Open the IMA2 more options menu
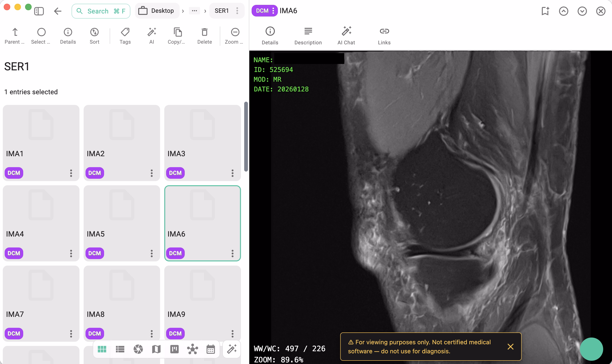Screen dimensions: 612x364 point(152,173)
